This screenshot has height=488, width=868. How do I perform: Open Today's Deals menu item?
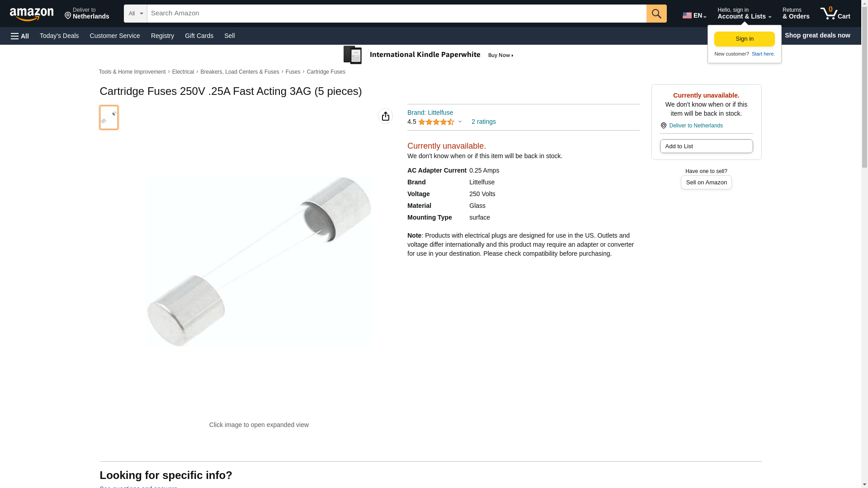click(59, 36)
